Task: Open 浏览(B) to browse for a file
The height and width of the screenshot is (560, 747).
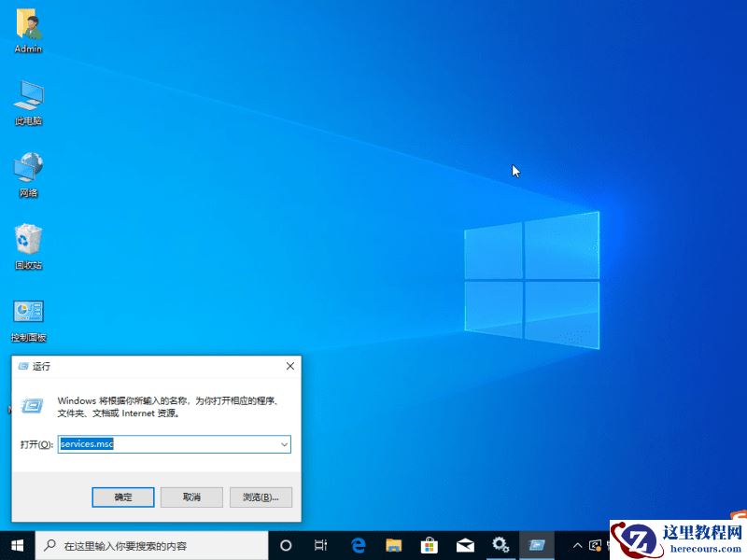Action: point(260,497)
